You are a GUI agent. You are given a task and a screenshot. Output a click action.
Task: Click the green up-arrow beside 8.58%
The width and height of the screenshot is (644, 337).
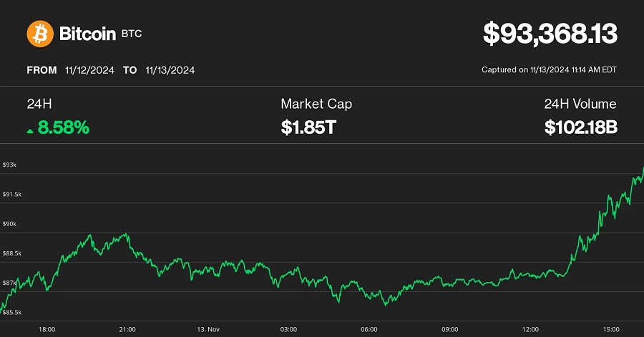[x=30, y=131]
